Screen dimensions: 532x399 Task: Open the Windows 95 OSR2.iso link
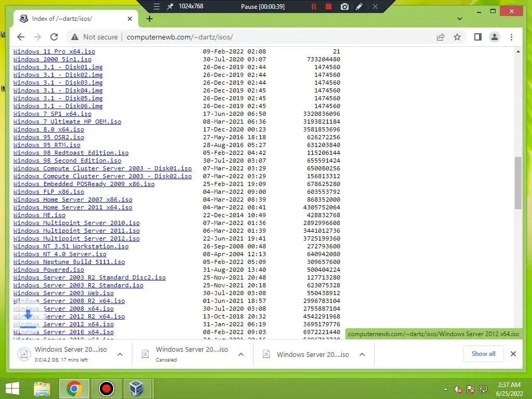(49, 137)
